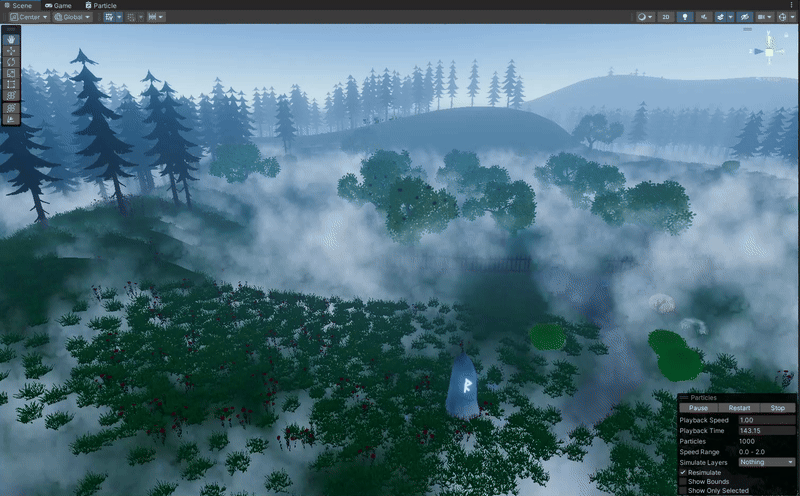Open the Global rotation dropdown
The image size is (800, 496).
click(x=72, y=17)
